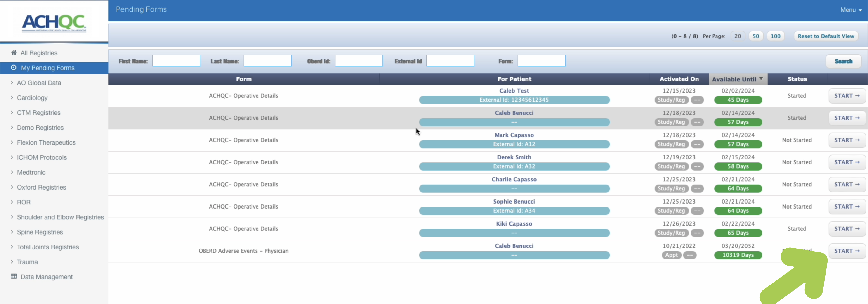Sort by the Status column header
This screenshot has width=868, height=304.
click(797, 79)
